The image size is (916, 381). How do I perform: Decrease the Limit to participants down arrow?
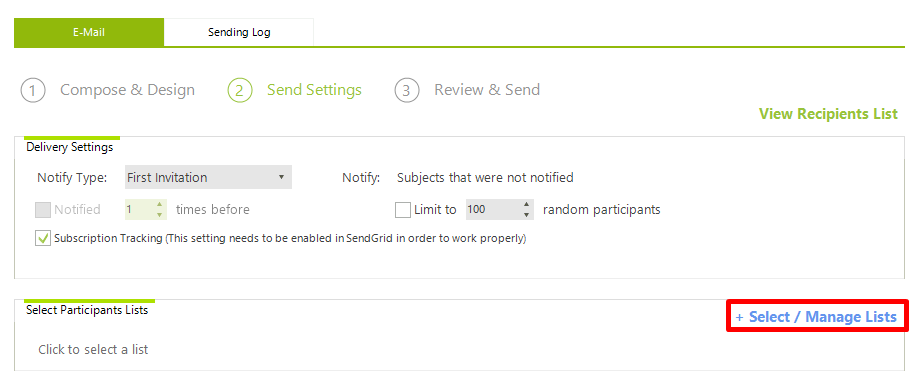point(527,214)
